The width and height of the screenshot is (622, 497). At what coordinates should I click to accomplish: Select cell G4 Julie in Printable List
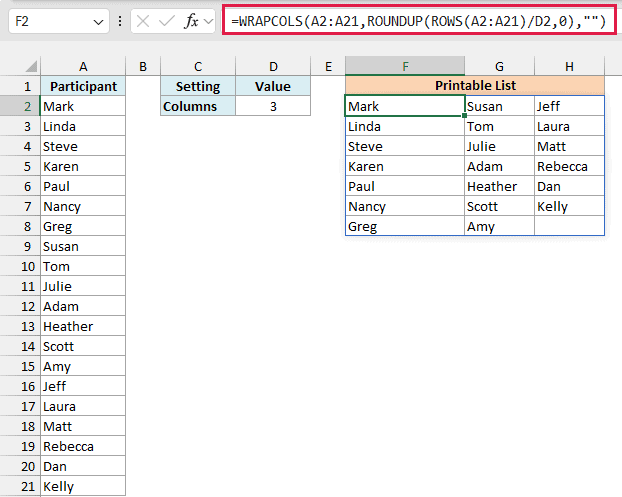pyautogui.click(x=499, y=146)
